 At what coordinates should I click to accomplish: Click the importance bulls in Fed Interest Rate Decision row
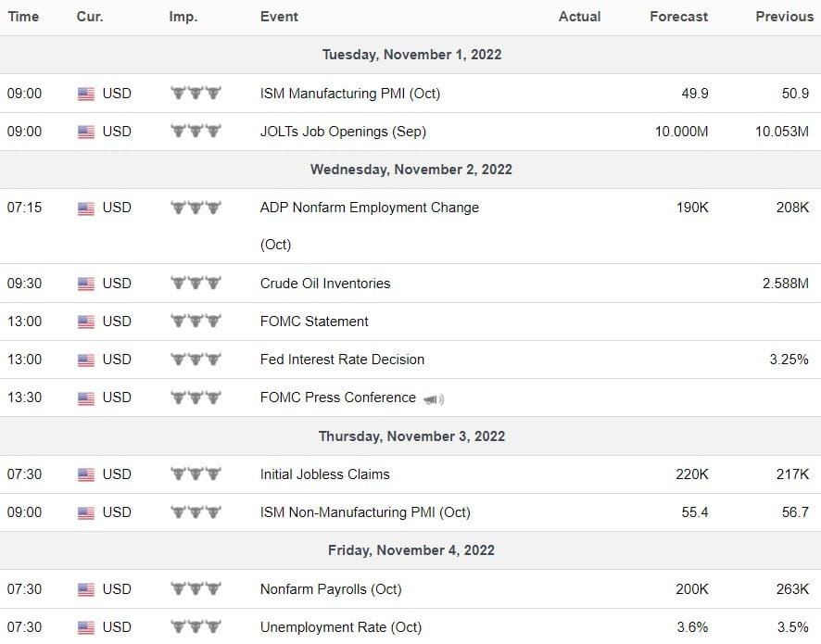point(196,360)
